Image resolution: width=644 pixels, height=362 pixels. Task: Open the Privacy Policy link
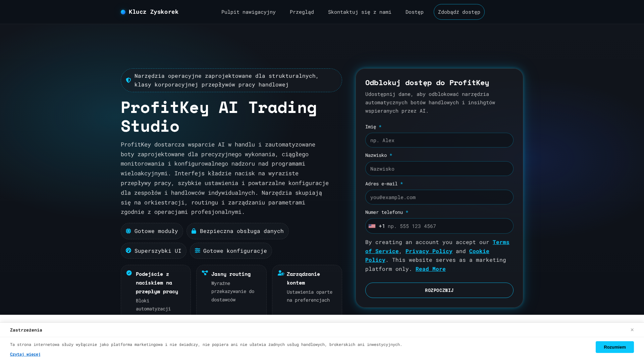(429, 251)
